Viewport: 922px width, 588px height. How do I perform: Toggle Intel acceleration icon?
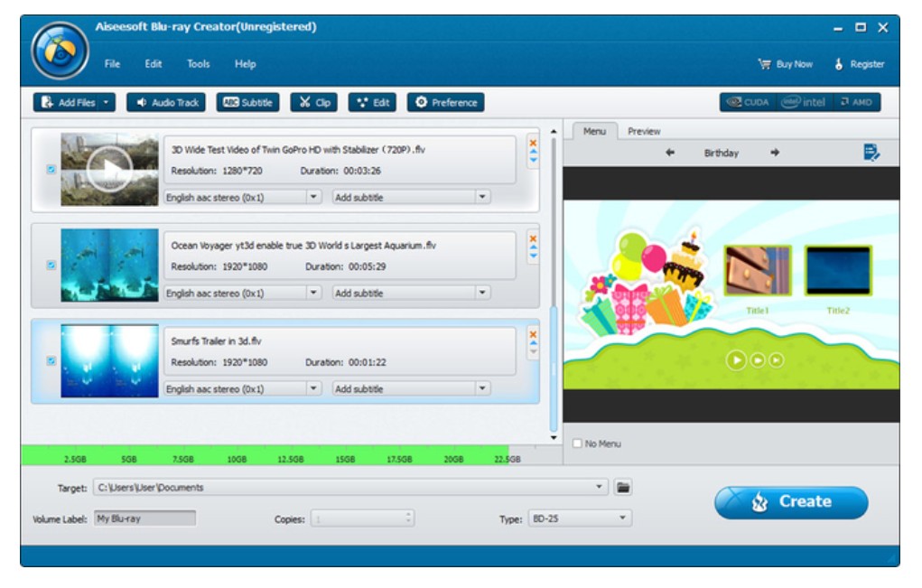click(x=803, y=102)
